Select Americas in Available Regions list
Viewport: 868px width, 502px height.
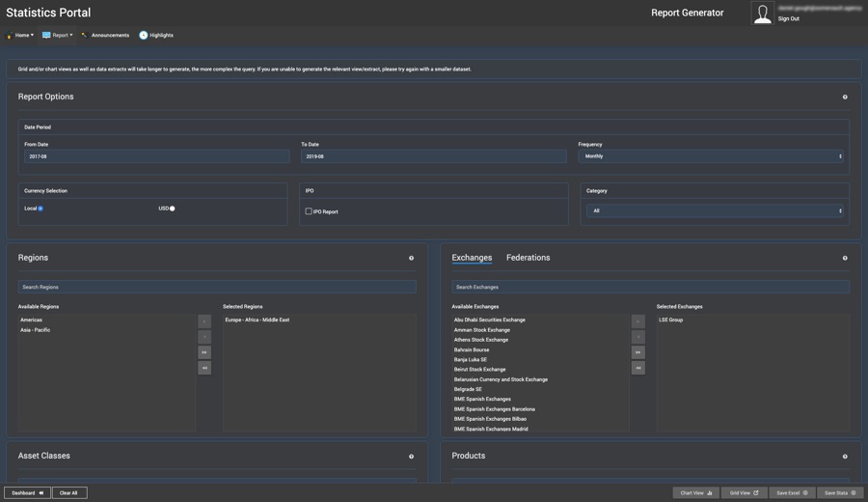pos(32,320)
